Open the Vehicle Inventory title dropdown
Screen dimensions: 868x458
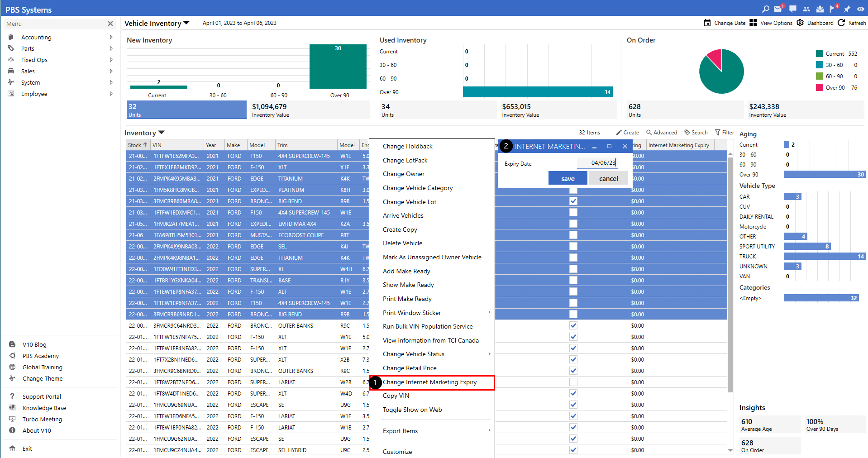point(186,23)
